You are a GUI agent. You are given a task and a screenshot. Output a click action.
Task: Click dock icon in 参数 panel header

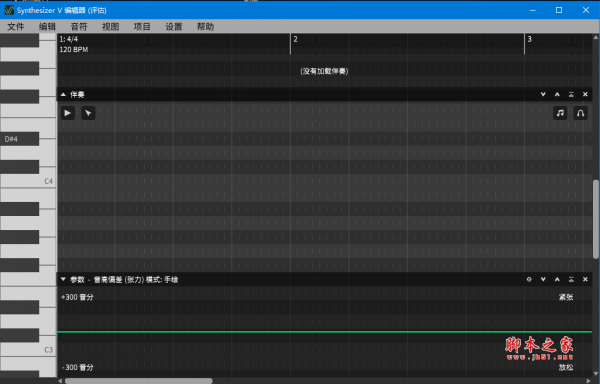coord(571,280)
